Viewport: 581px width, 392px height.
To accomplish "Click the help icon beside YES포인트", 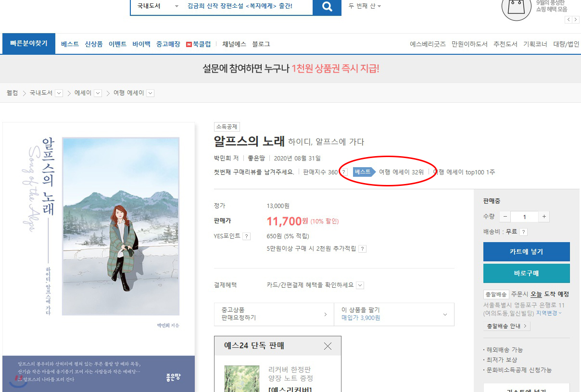I will coord(247,236).
